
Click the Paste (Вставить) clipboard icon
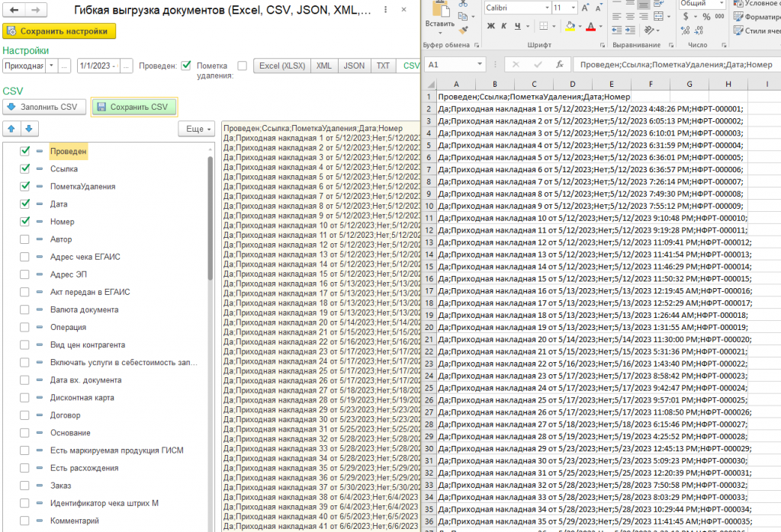tap(440, 9)
